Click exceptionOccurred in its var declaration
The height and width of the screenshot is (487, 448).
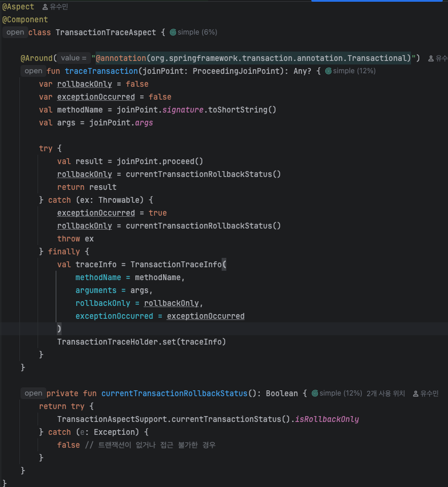coord(96,97)
